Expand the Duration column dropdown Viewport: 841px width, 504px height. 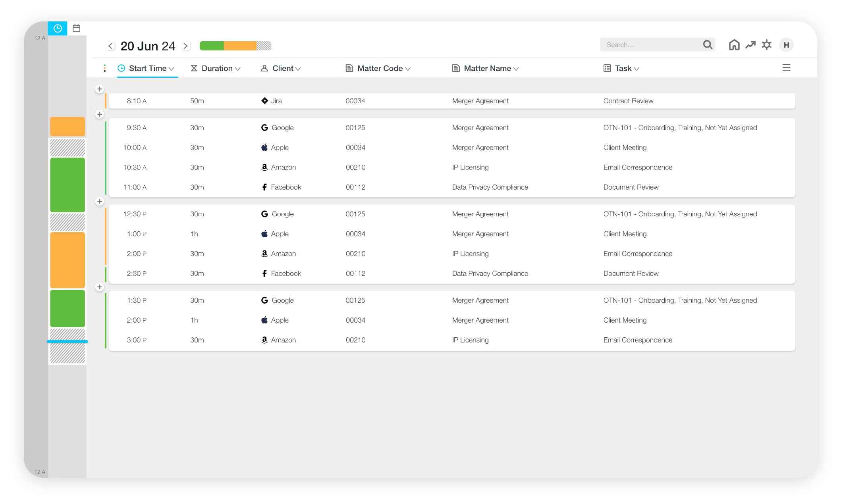[x=216, y=68]
